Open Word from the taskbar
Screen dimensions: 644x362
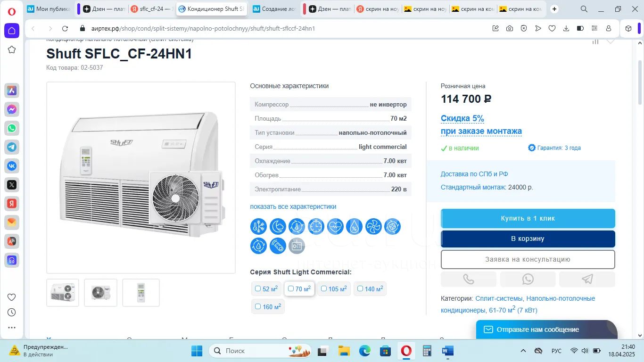point(448,351)
